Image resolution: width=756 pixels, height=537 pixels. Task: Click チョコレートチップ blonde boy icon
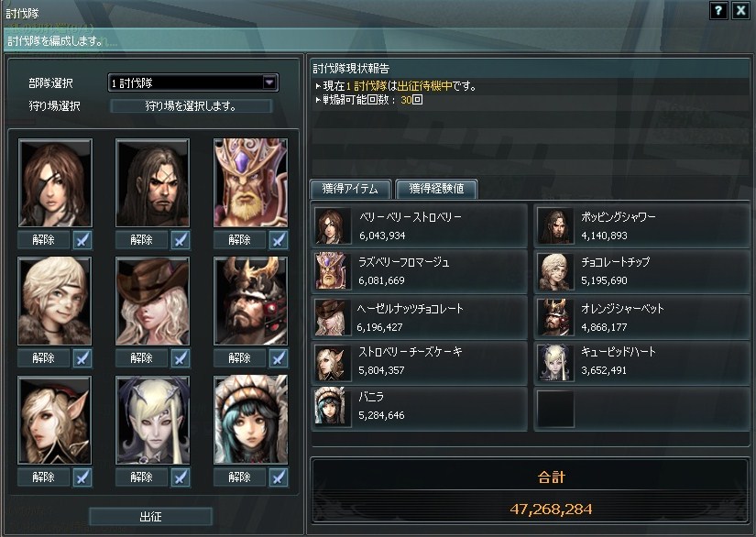pos(555,271)
